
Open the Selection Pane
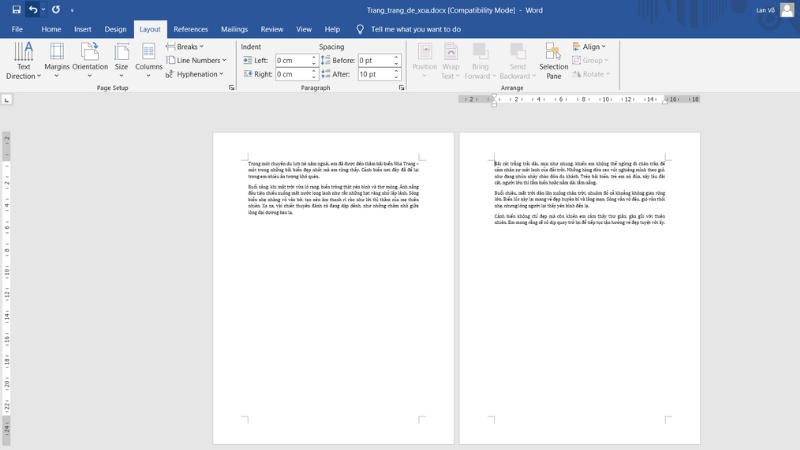[553, 60]
